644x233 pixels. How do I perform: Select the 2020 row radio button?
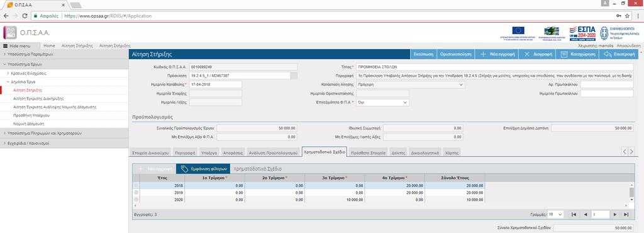(x=136, y=199)
